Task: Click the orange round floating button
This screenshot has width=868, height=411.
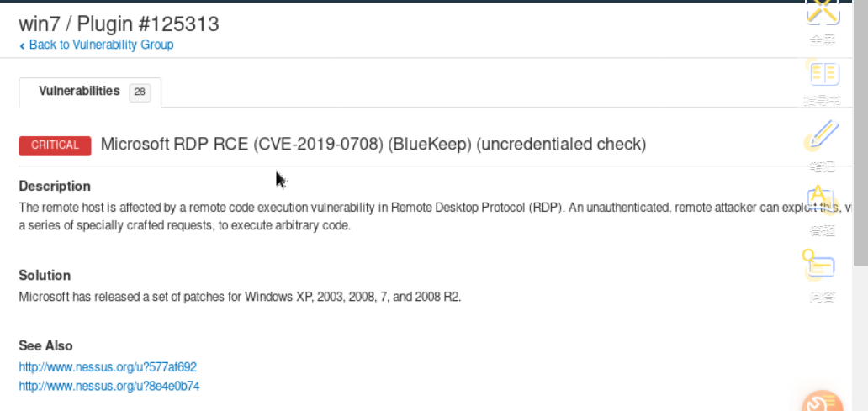Action: tap(823, 402)
